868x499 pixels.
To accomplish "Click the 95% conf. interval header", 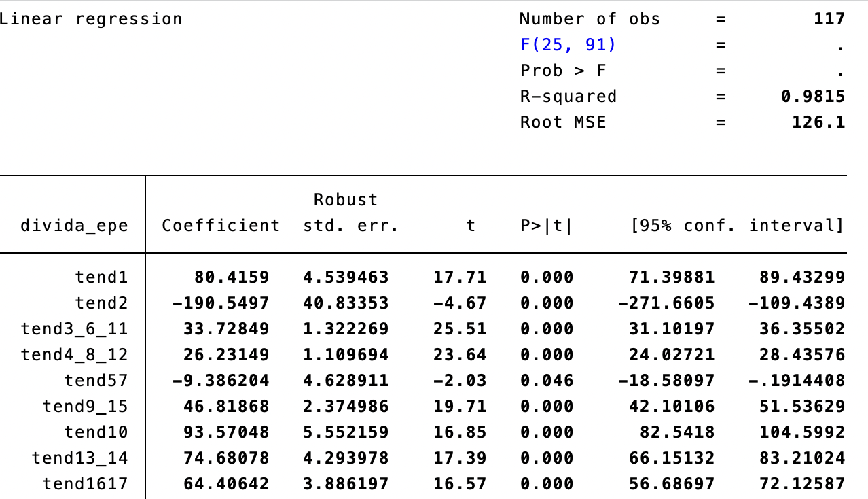I will [736, 226].
